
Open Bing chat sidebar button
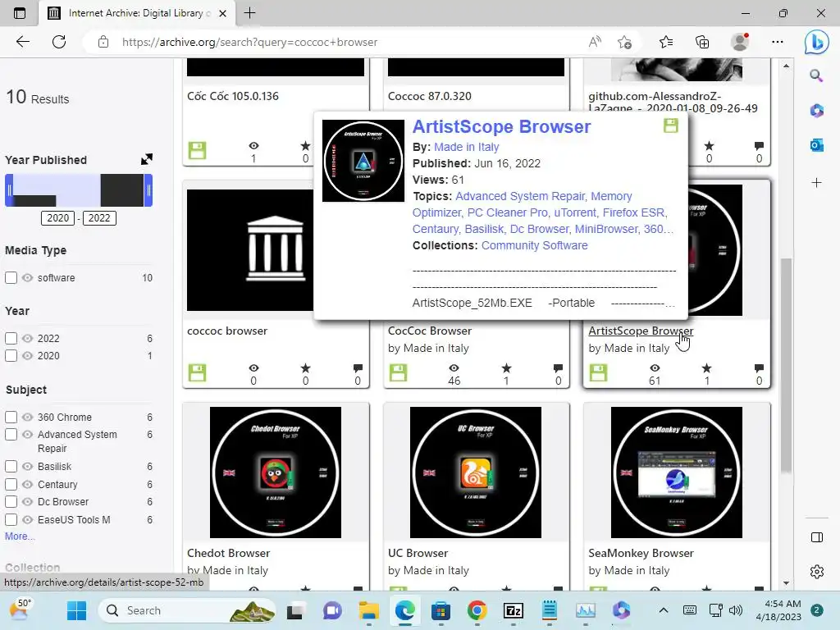(x=816, y=43)
